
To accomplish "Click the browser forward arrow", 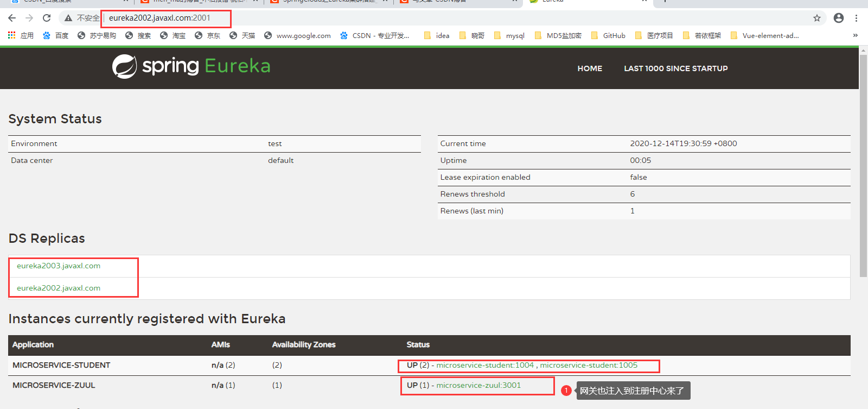I will coord(29,18).
